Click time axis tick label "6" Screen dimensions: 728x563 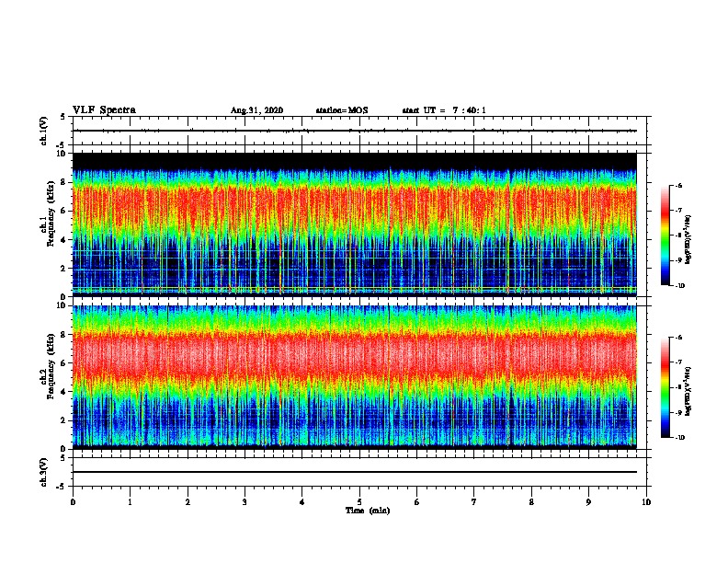coord(417,502)
